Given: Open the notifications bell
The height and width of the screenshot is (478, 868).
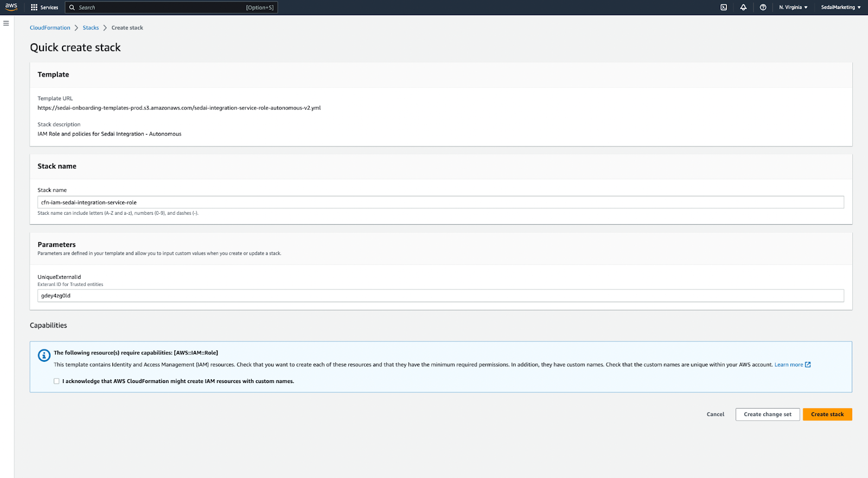Looking at the screenshot, I should coord(743,8).
